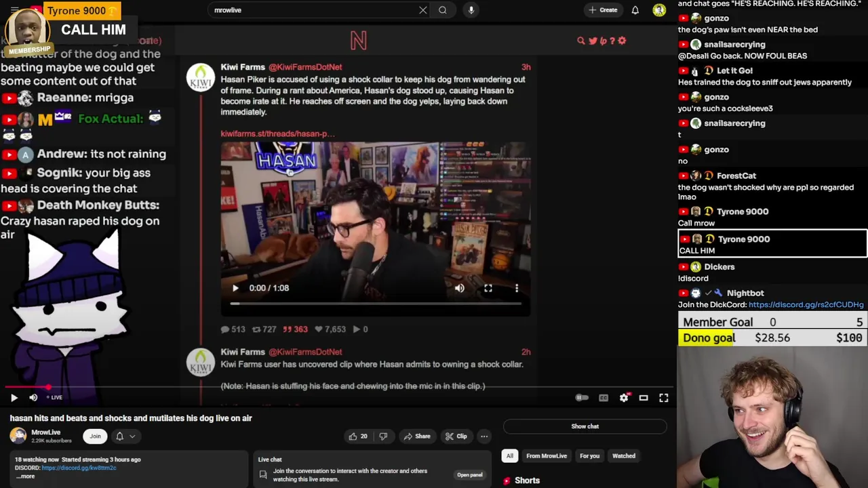Click the 'Dono goal' label
The width and height of the screenshot is (868, 488).
click(x=709, y=338)
